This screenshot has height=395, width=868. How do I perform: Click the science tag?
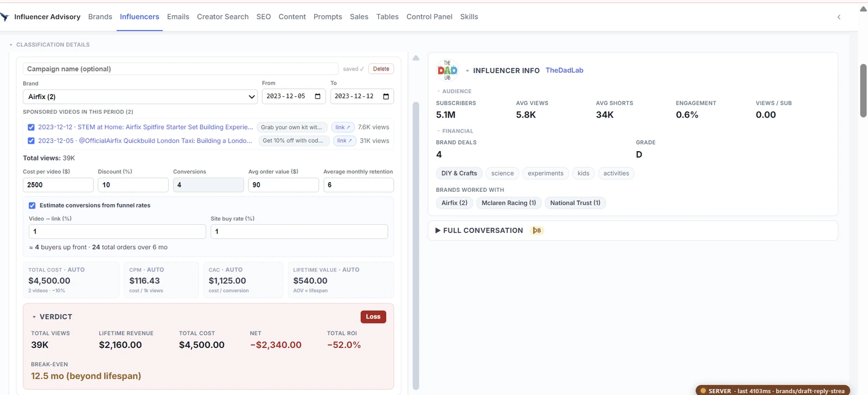point(502,173)
